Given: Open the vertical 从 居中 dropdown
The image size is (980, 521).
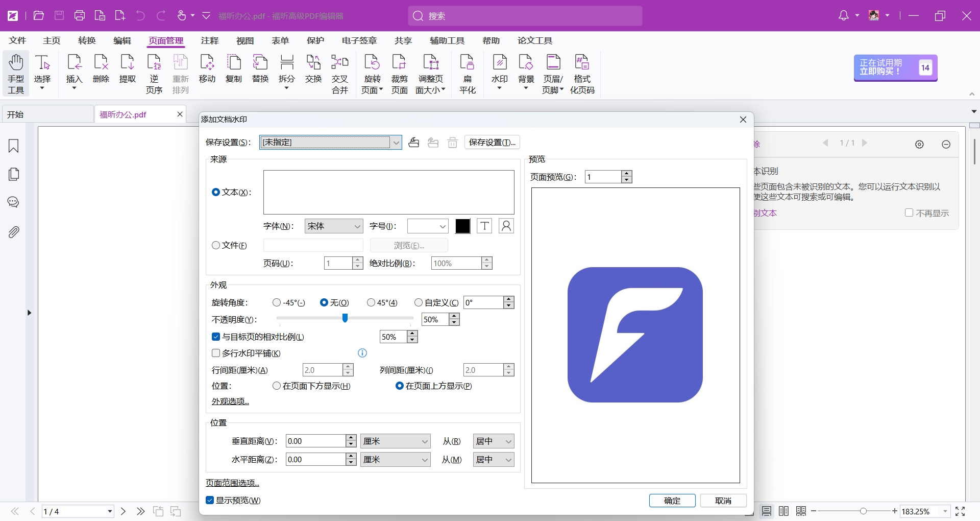Looking at the screenshot, I should [494, 441].
